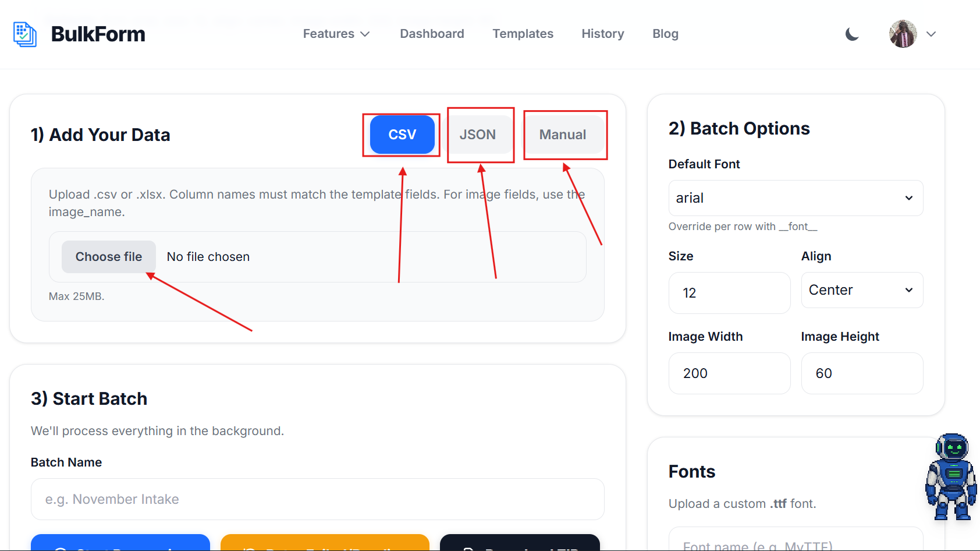Click the 'Override per row with __font__' hint
Screen dimensions: 980x551
pos(743,227)
